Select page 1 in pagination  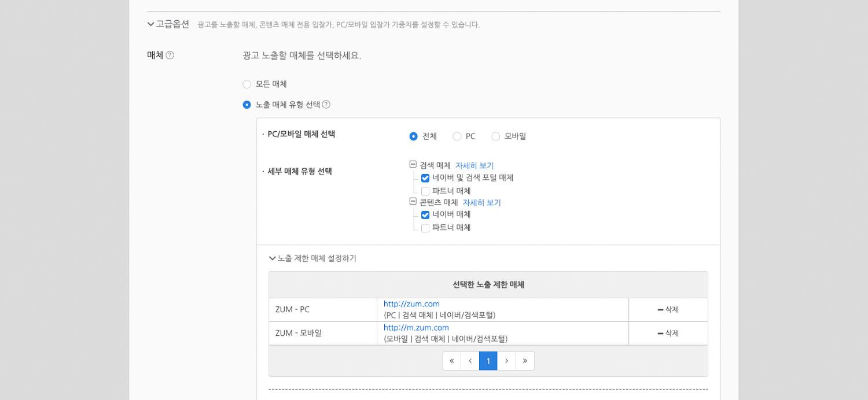488,361
